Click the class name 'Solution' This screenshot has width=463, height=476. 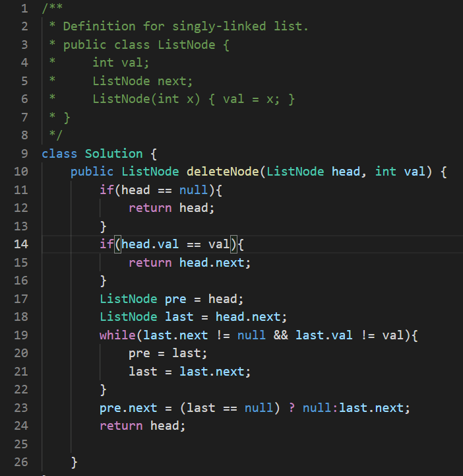(x=113, y=154)
